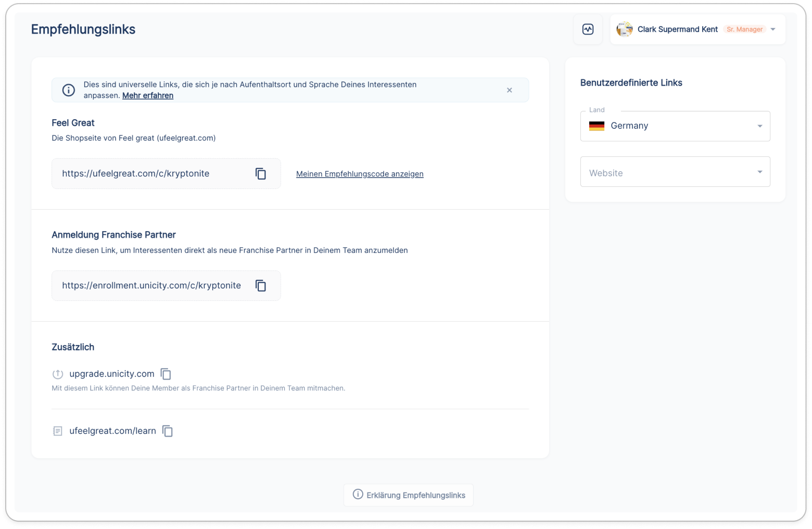812x529 pixels.
Task: Click the Benutzerdefinierte Links heading
Action: click(x=631, y=83)
